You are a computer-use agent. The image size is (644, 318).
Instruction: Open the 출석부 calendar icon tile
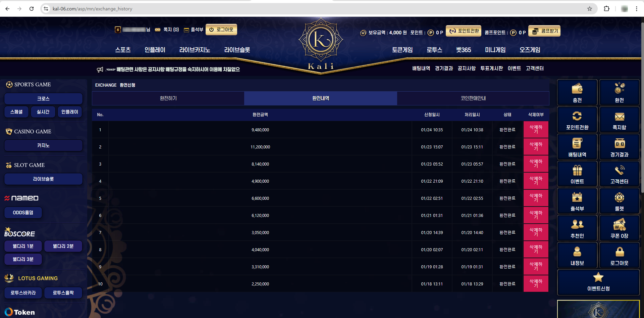point(577,201)
